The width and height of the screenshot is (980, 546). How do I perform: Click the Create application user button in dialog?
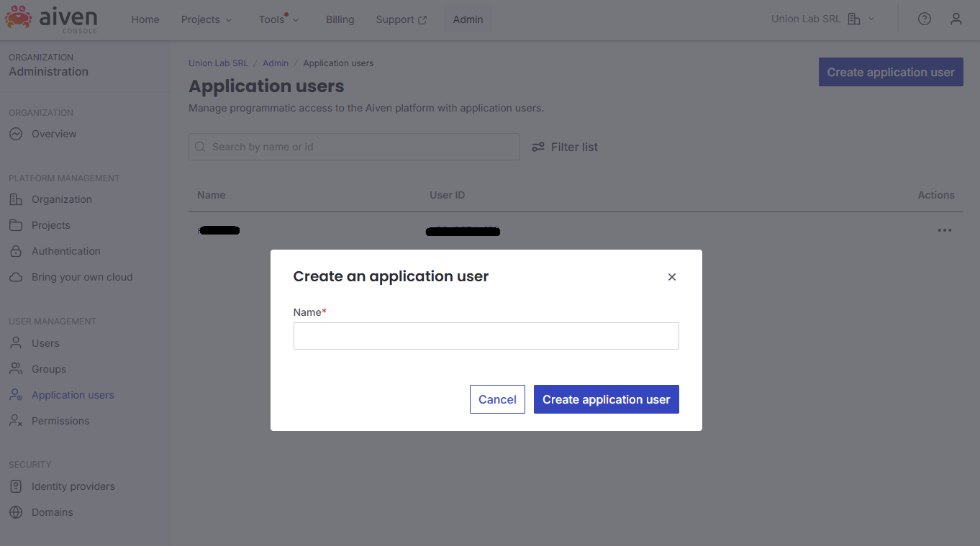[606, 399]
